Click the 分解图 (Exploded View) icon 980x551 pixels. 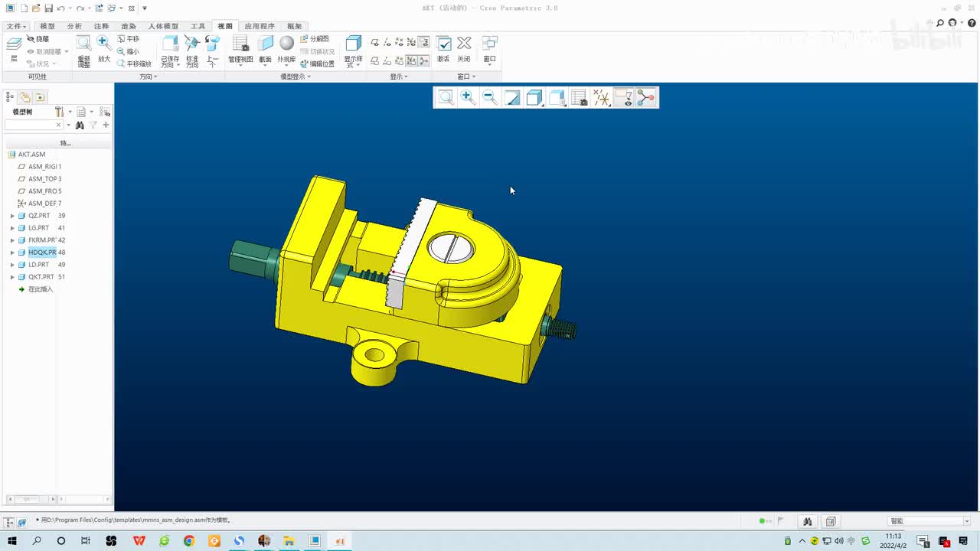(315, 39)
